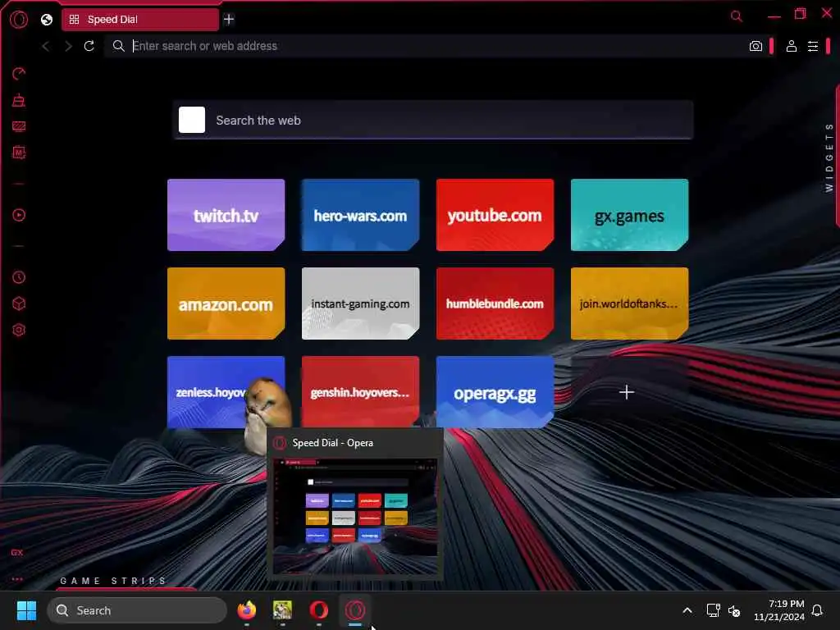The image size is (840, 630).
Task: Show hidden system tray icons
Action: pos(687,610)
